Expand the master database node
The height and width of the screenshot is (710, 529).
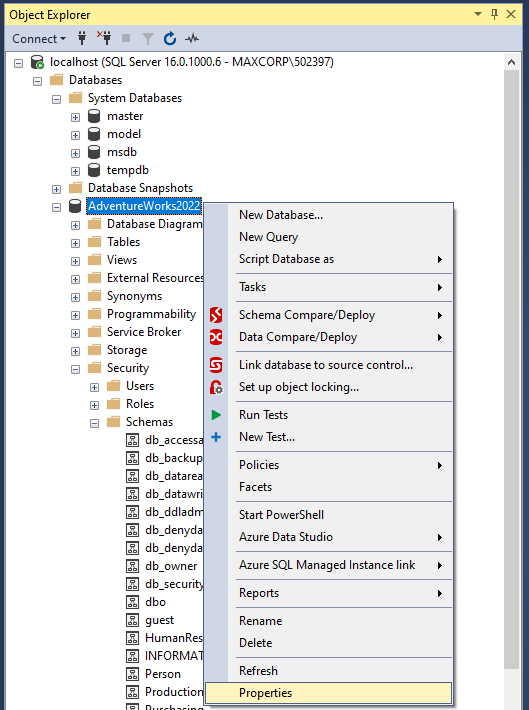(x=75, y=117)
